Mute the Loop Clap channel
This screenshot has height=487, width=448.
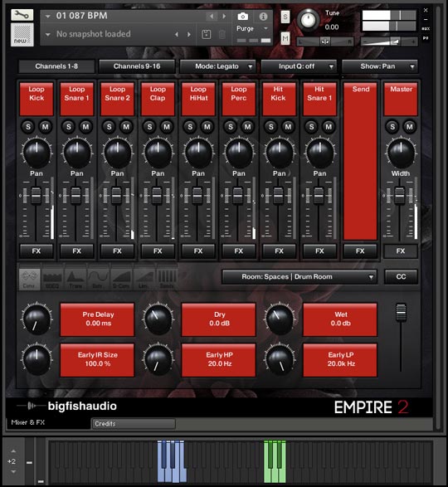[167, 127]
